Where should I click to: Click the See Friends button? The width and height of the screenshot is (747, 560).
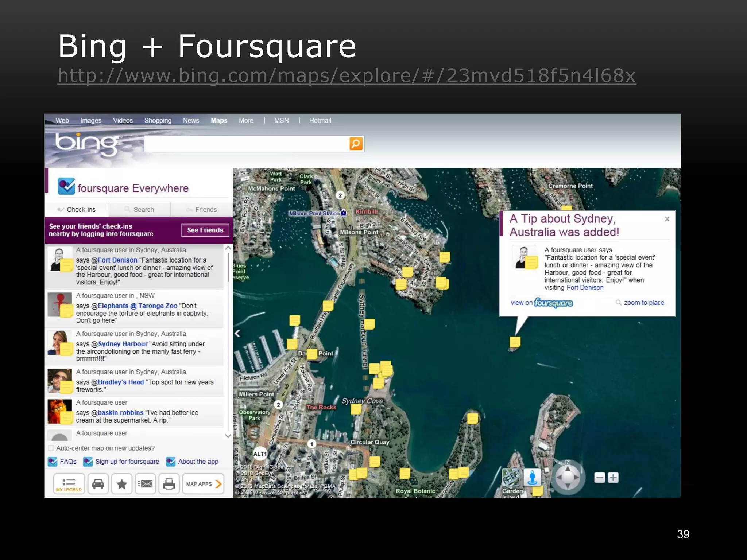pyautogui.click(x=205, y=230)
